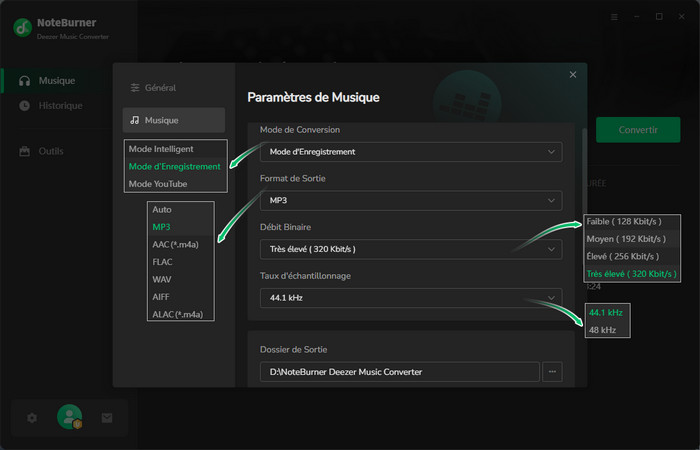
Task: Click the mail envelope icon
Action: pyautogui.click(x=107, y=418)
